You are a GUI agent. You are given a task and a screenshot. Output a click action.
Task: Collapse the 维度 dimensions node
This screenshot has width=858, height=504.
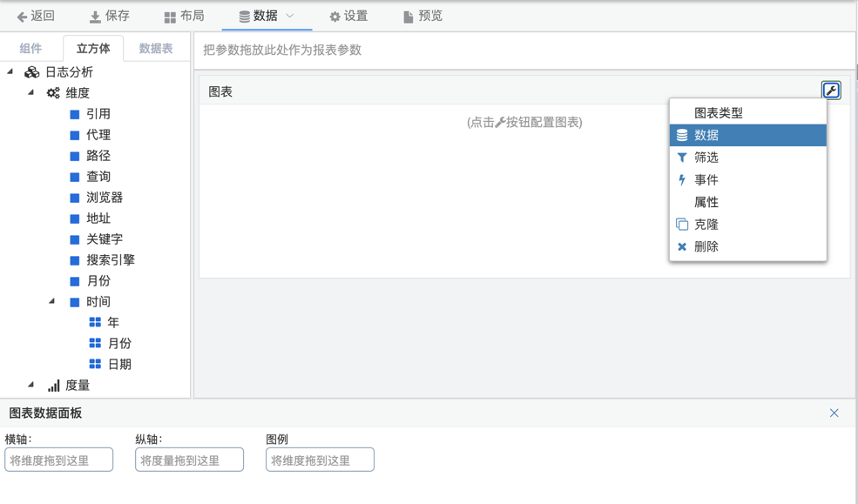31,92
